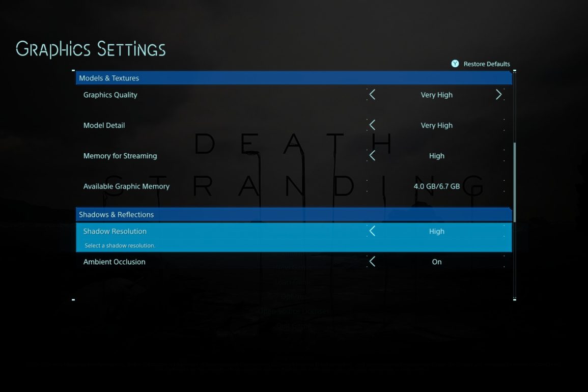Image resolution: width=588 pixels, height=392 pixels.
Task: Click the Graphics Quality value Very High
Action: (x=436, y=95)
